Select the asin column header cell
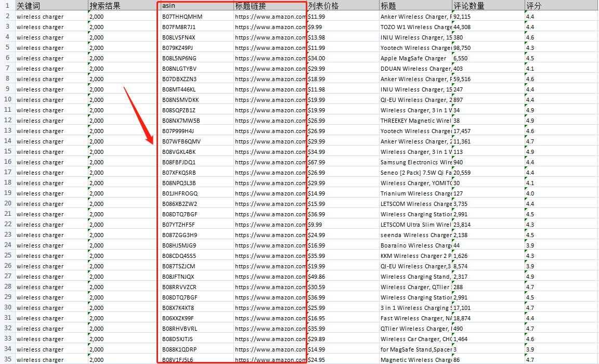The image size is (599, 364). click(x=197, y=6)
